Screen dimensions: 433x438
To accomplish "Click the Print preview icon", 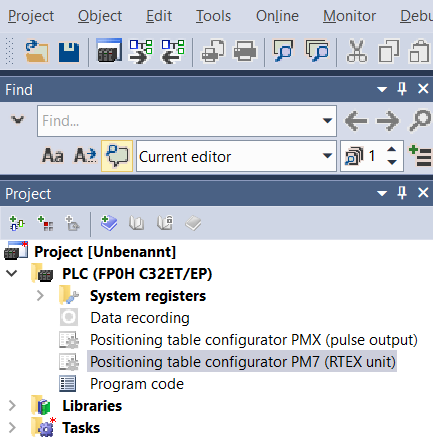I will pos(213,52).
